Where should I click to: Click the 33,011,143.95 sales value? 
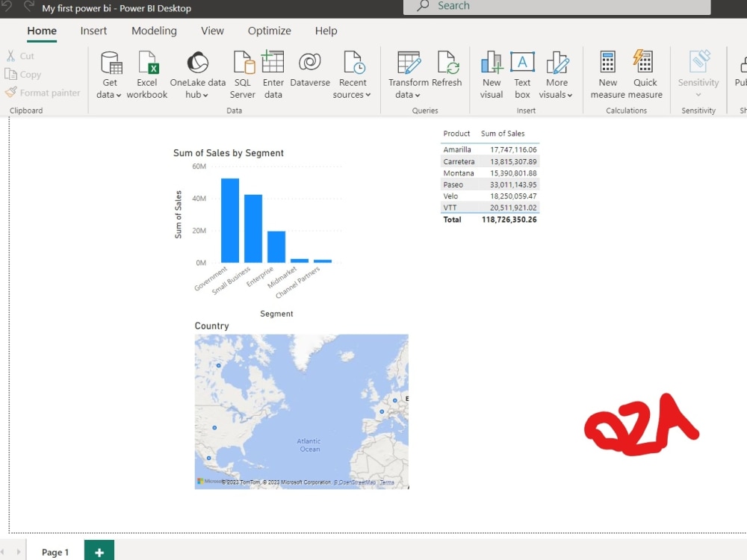pos(513,184)
